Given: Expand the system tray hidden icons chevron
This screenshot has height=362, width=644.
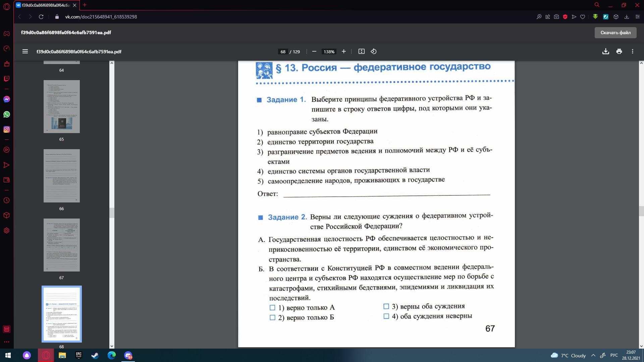Looking at the screenshot, I should pos(593,355).
